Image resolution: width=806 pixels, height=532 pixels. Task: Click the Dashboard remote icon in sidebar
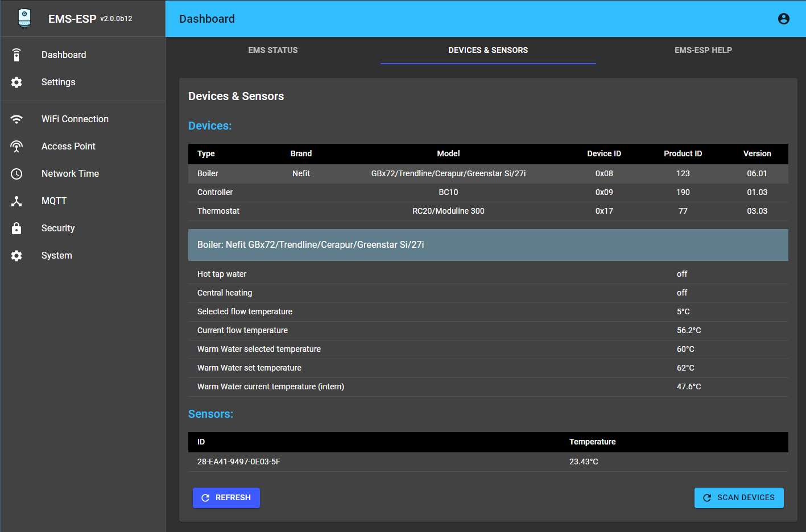pos(16,55)
